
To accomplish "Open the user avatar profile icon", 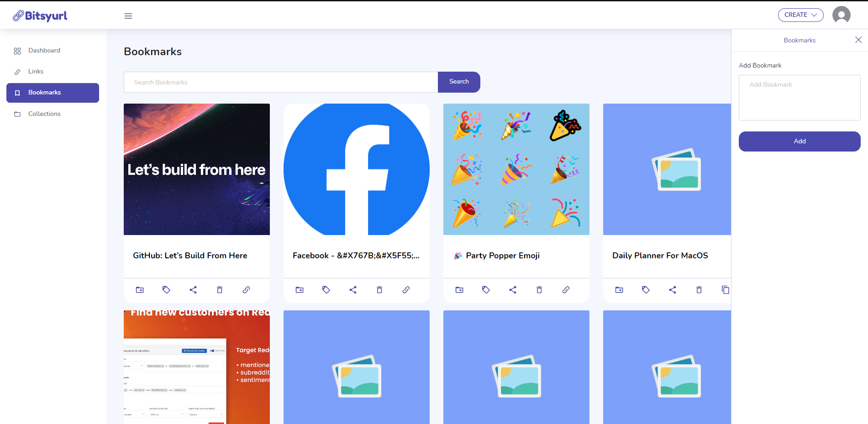I will 841,15.
